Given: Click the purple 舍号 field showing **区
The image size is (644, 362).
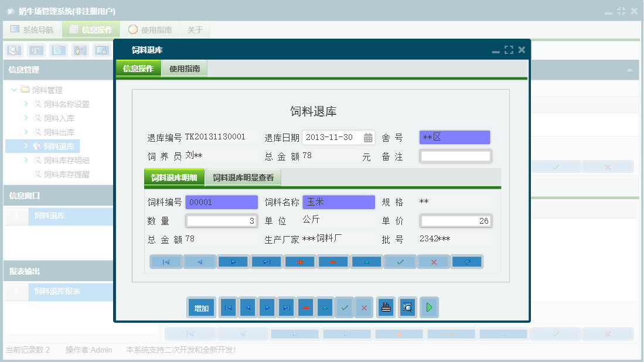Looking at the screenshot, I should (x=455, y=138).
